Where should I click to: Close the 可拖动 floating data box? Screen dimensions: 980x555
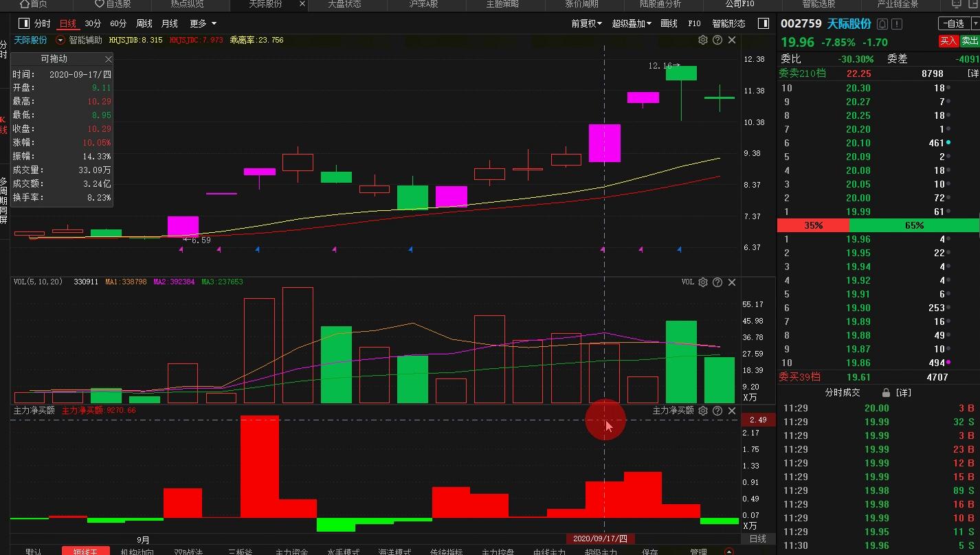click(108, 59)
